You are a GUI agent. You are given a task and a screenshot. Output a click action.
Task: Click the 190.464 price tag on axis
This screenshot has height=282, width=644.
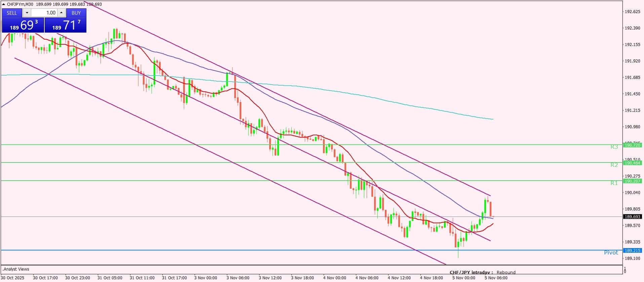pos(633,163)
